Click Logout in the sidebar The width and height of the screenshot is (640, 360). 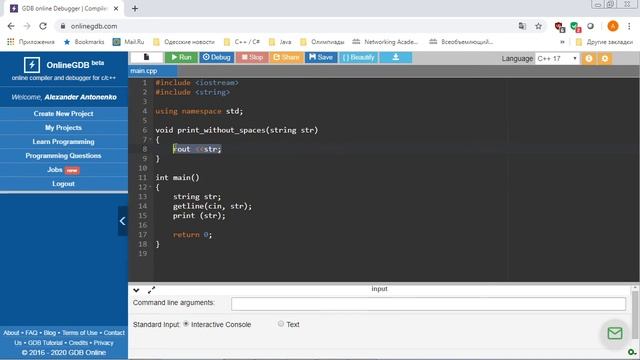64,184
